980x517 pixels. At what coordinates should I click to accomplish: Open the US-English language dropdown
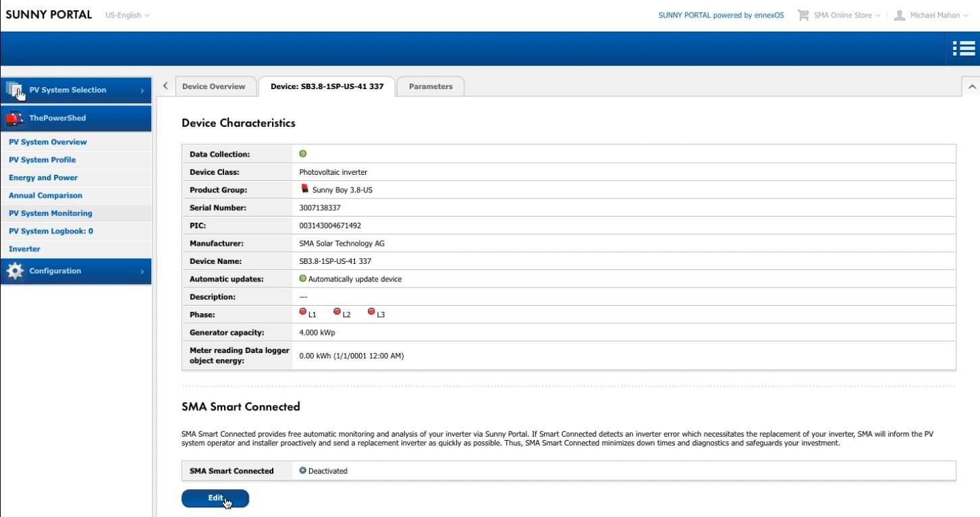[x=128, y=15]
